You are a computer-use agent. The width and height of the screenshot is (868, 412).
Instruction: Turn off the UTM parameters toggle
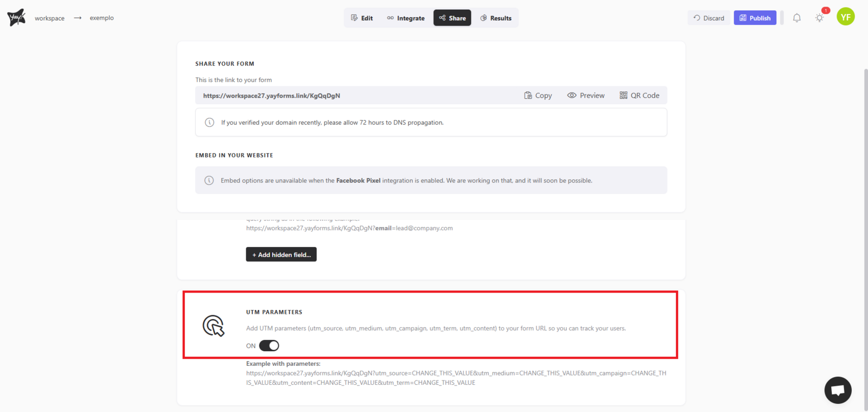(x=269, y=346)
